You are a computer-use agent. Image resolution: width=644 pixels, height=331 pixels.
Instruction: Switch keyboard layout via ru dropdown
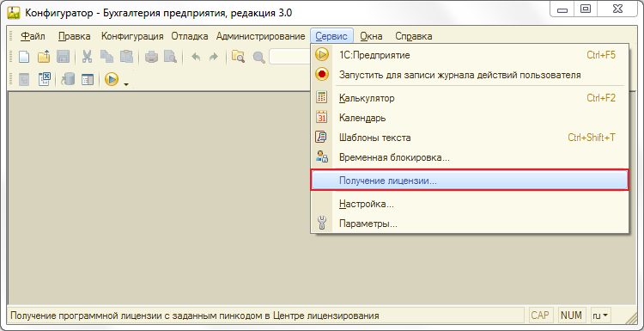[600, 316]
